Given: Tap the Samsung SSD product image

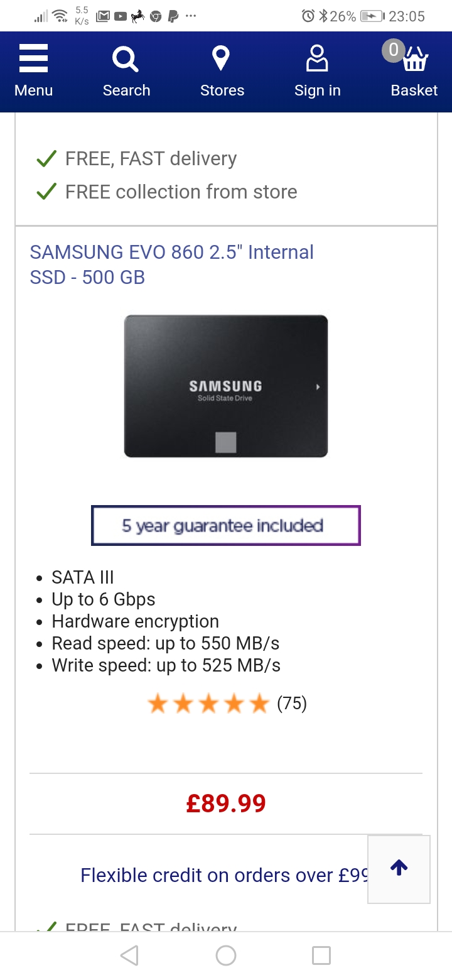Looking at the screenshot, I should click(x=226, y=386).
